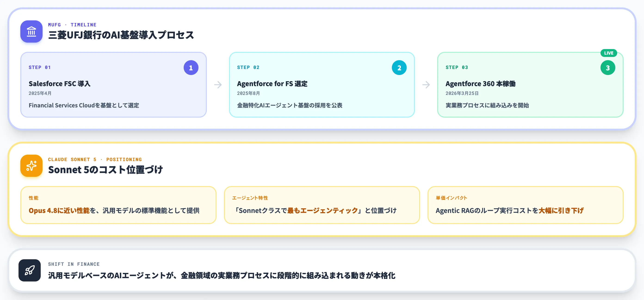Viewport: 644px width, 300px height.
Task: Click the highlighted Opus 4.8に近い性能 text
Action: point(59,210)
